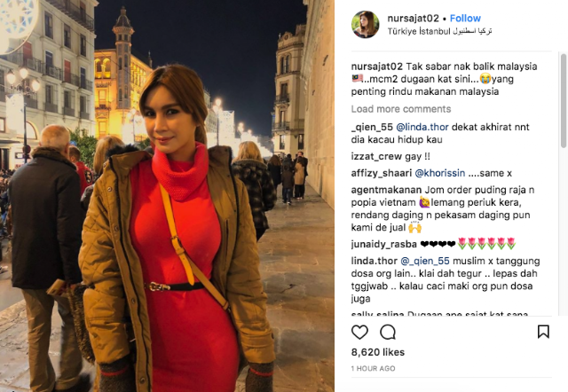
Task: Follow the nursajat02 account
Action: point(465,18)
